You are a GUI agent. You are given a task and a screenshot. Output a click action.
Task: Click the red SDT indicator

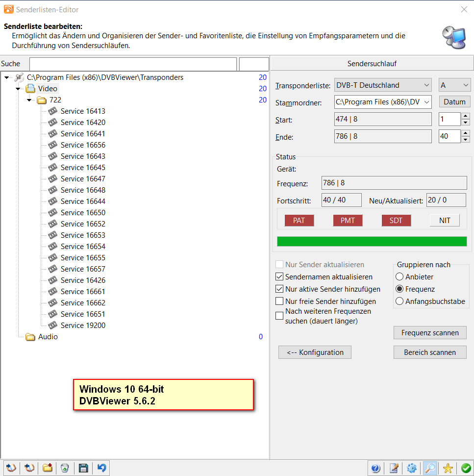click(x=397, y=221)
